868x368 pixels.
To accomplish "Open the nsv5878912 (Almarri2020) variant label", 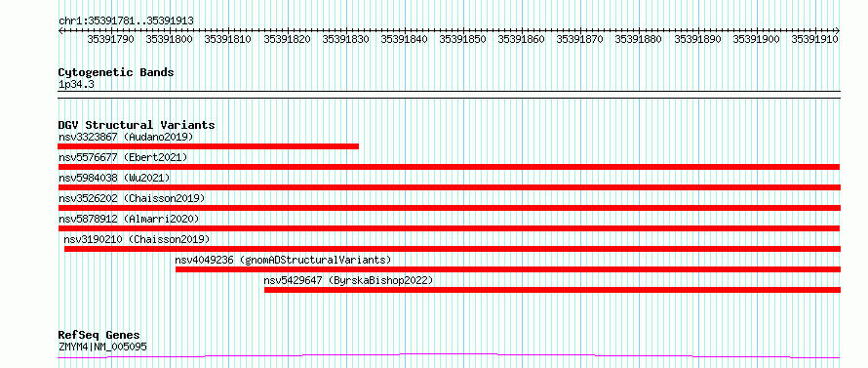I will 129,219.
